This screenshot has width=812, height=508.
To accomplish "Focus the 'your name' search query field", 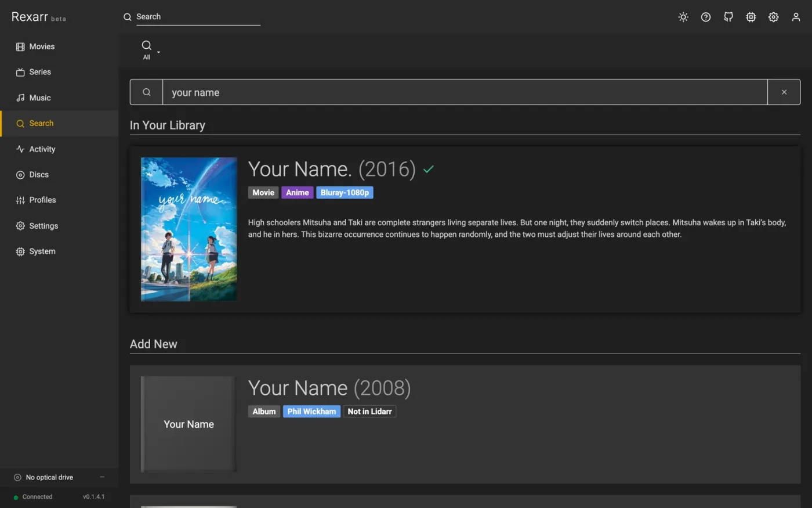I will (465, 92).
